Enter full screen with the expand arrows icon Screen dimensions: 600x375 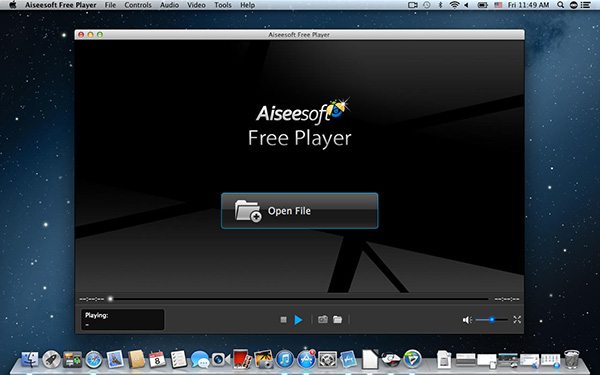(x=517, y=320)
